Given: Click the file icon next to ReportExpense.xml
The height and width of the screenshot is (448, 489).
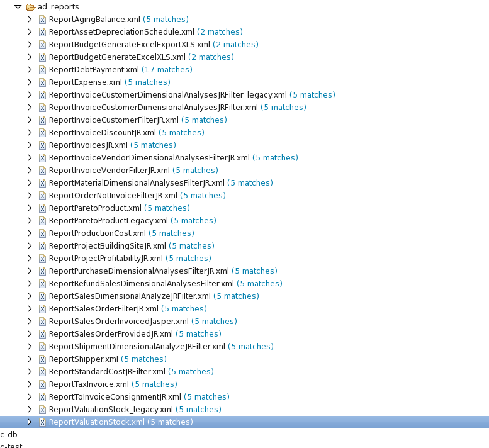Looking at the screenshot, I should [x=42, y=82].
